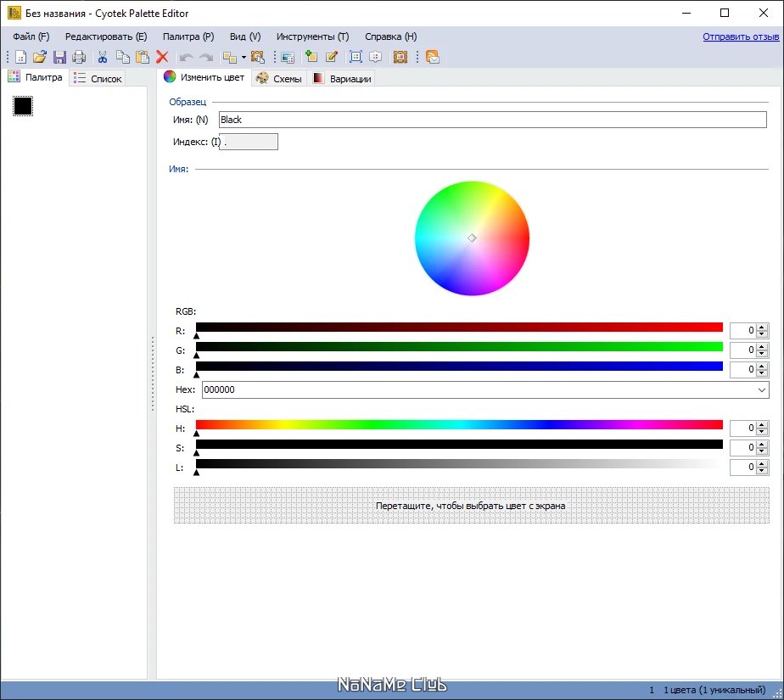Open the Палитра (P) menu
The height and width of the screenshot is (700, 784).
[188, 36]
